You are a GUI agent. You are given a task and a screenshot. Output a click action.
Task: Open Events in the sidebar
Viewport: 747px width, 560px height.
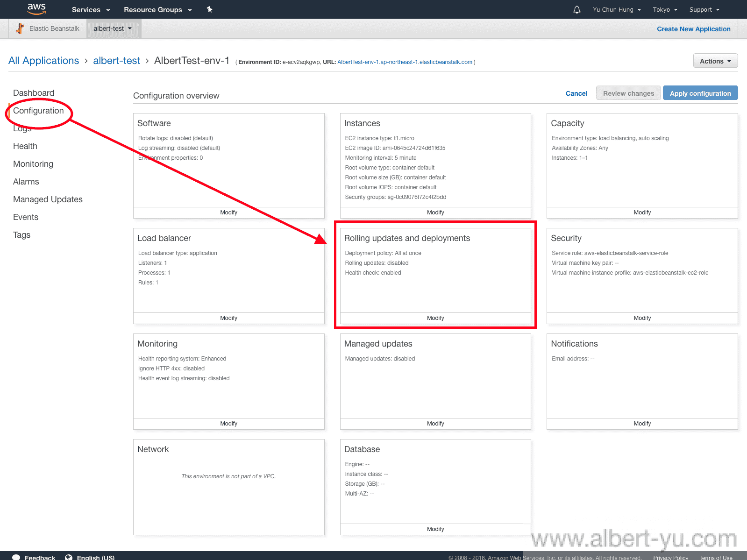coord(26,217)
